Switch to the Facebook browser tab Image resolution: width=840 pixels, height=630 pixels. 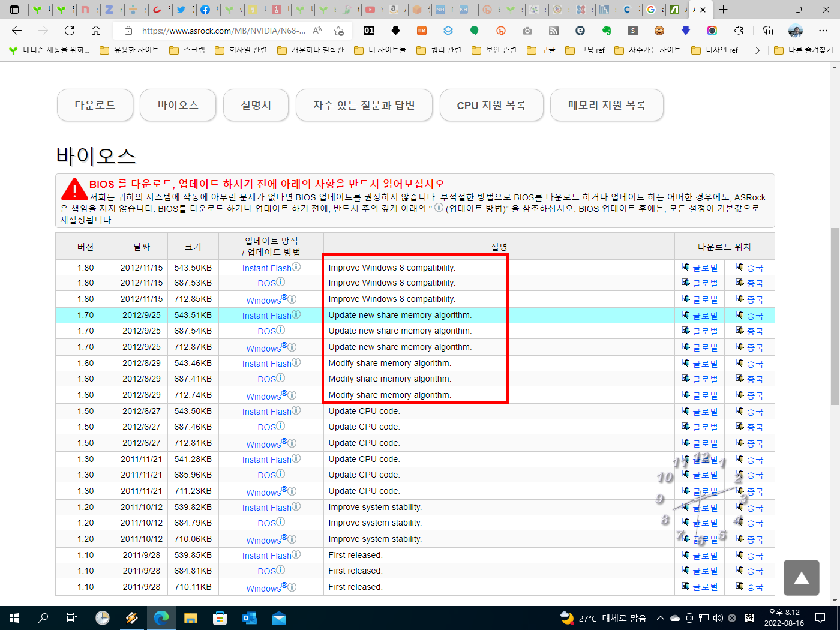[205, 10]
